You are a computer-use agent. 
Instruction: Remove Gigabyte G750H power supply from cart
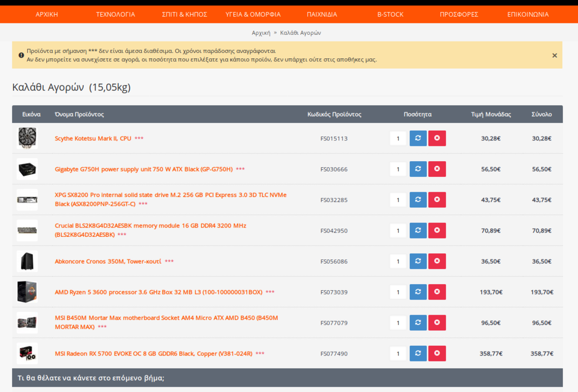click(437, 169)
